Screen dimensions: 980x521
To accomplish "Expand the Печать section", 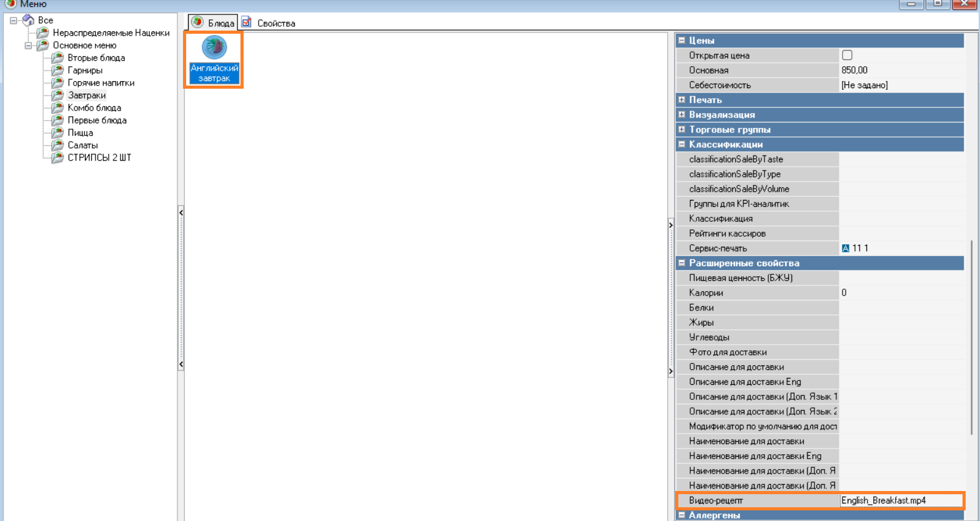I will click(681, 100).
